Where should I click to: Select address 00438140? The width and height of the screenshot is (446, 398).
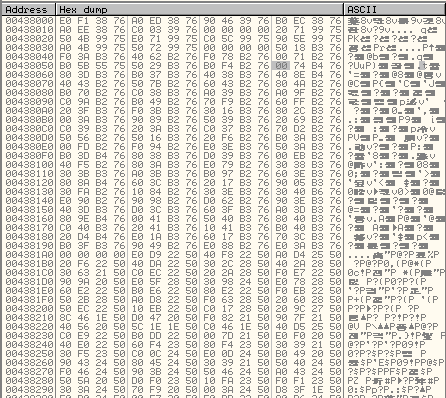[x=29, y=201]
